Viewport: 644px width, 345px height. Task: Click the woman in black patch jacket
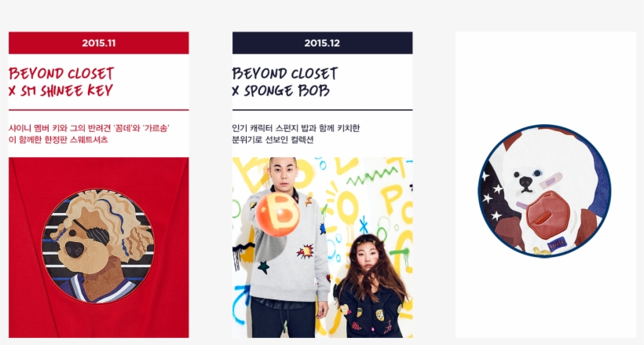tap(371, 286)
